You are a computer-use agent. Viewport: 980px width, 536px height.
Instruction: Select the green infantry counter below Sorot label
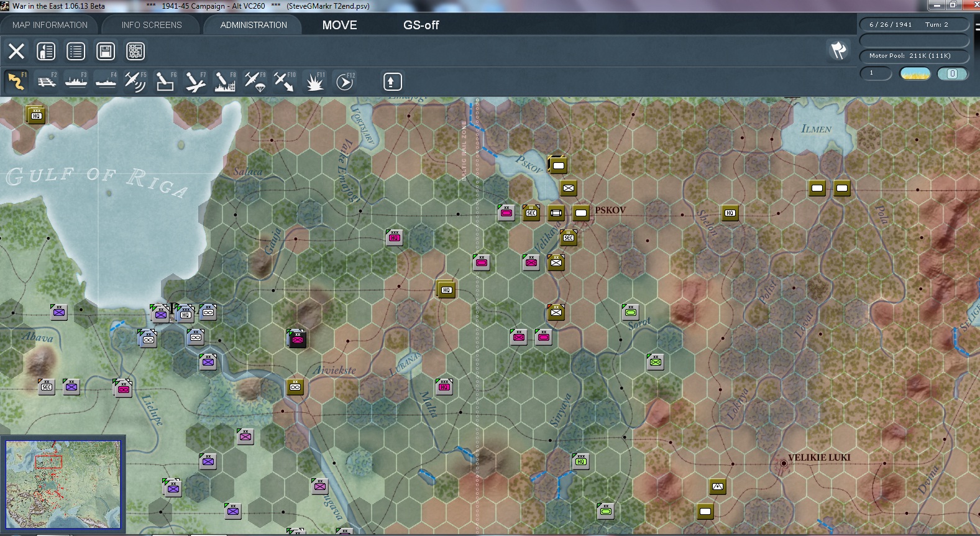[655, 361]
